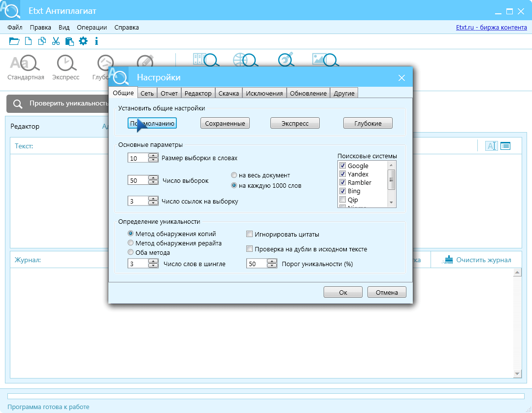Click the Число слов в шингле stepper arrows
Image resolution: width=532 pixels, height=413 pixels.
click(x=153, y=264)
